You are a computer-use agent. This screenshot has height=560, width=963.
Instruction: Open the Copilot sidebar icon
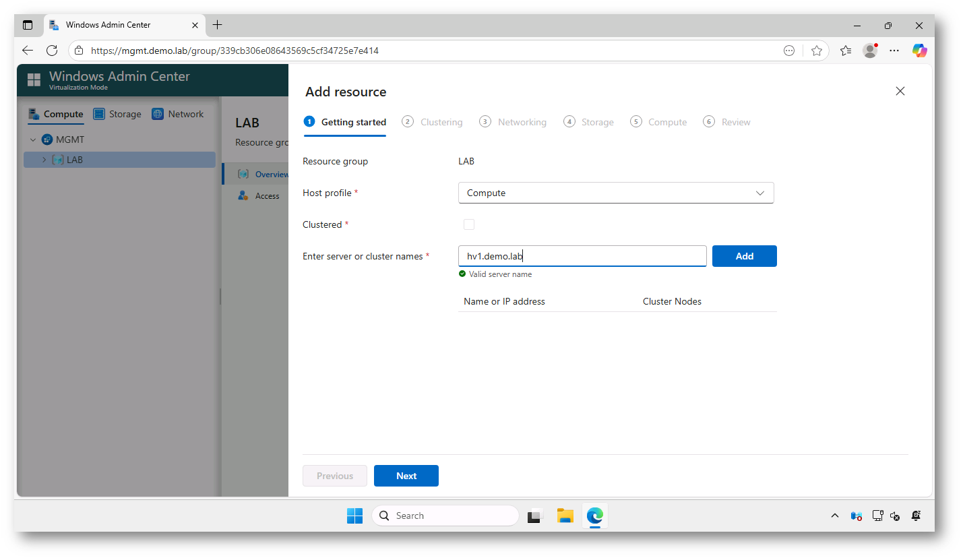[x=919, y=51]
